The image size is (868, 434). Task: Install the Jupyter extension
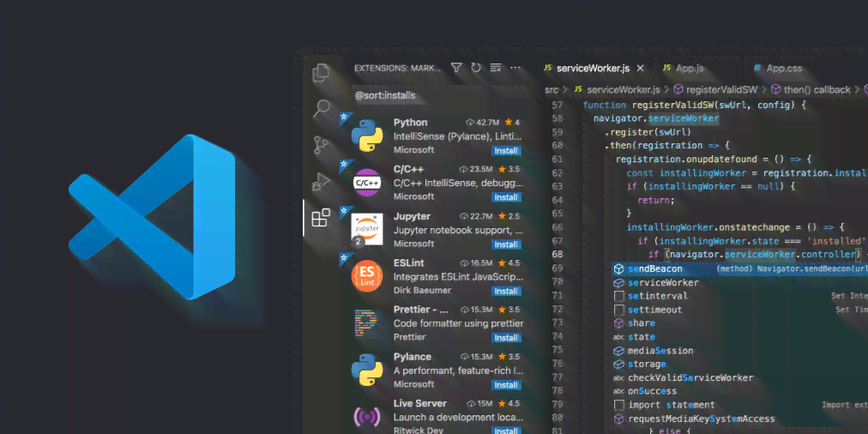click(x=506, y=244)
